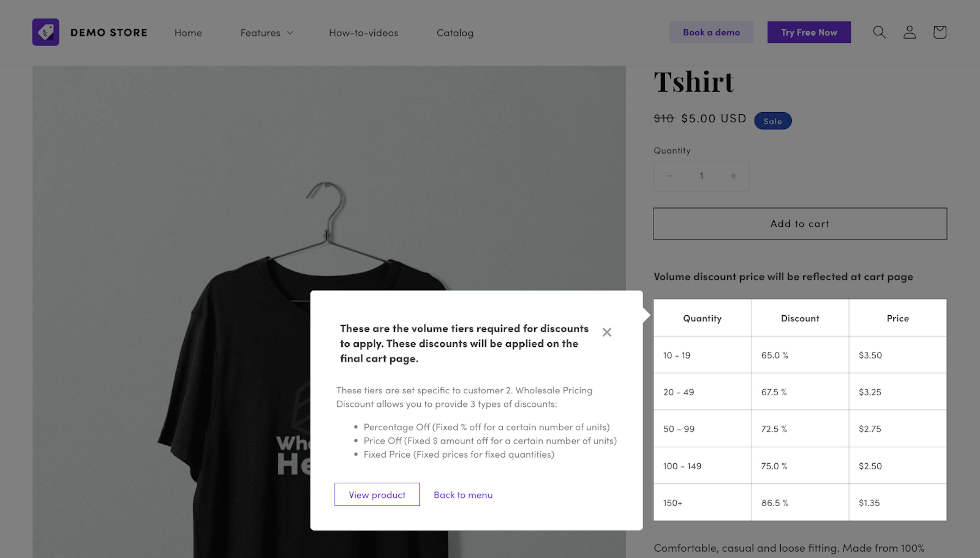Open the account login person icon
This screenshot has height=558, width=980.
pyautogui.click(x=909, y=32)
